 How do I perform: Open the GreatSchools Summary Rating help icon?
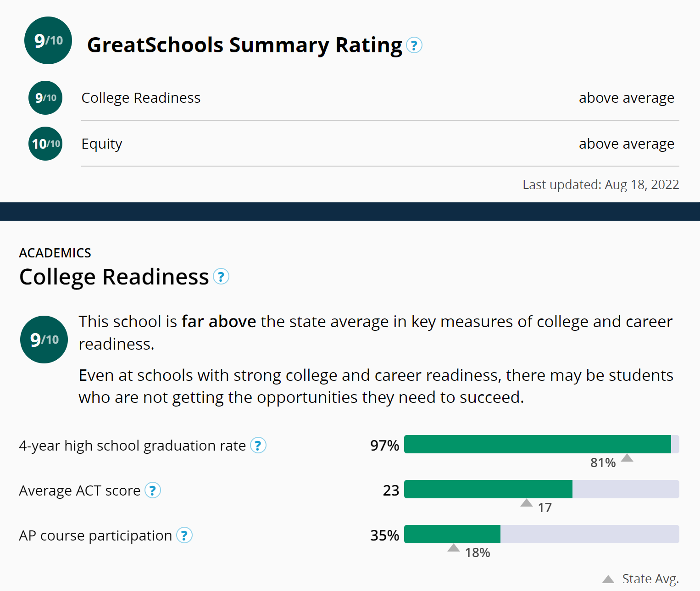tap(414, 45)
